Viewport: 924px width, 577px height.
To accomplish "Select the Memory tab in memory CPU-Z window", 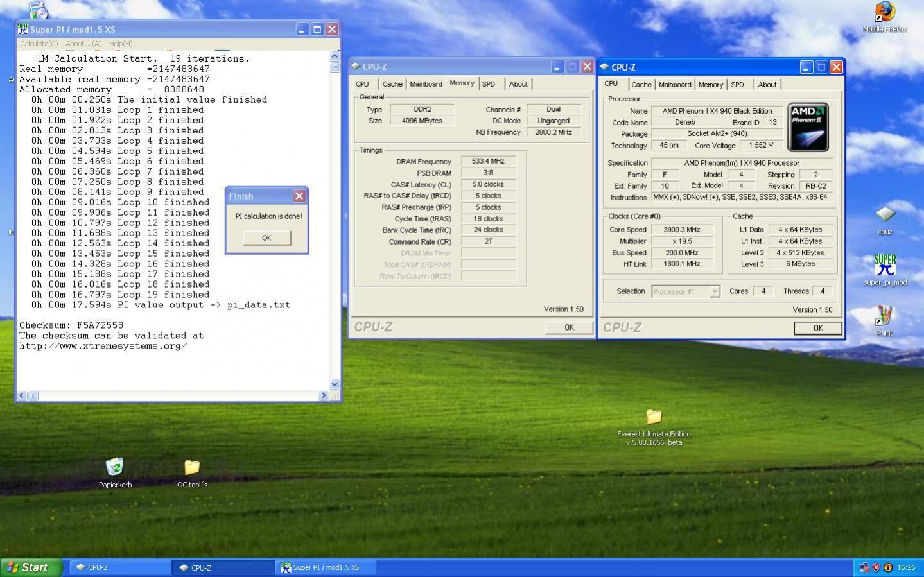I will pos(462,83).
